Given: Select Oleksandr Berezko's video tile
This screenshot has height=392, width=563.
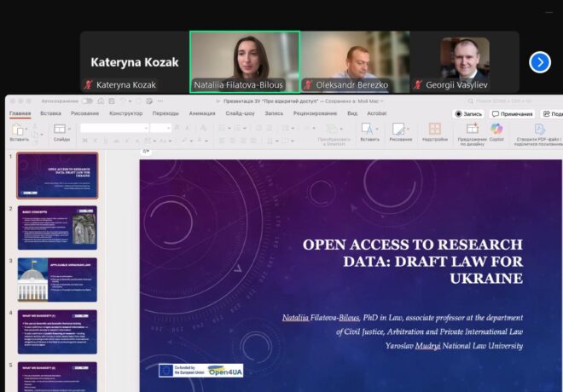Looking at the screenshot, I should click(x=355, y=62).
